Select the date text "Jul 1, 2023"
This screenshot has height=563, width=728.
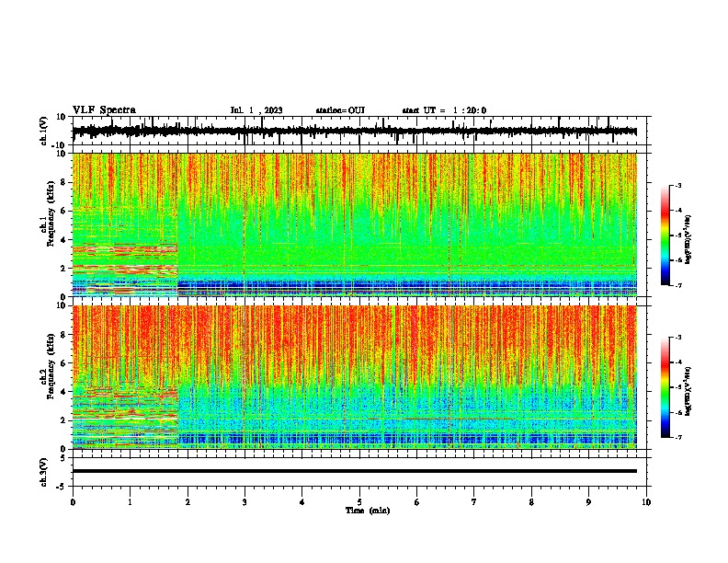tap(256, 110)
